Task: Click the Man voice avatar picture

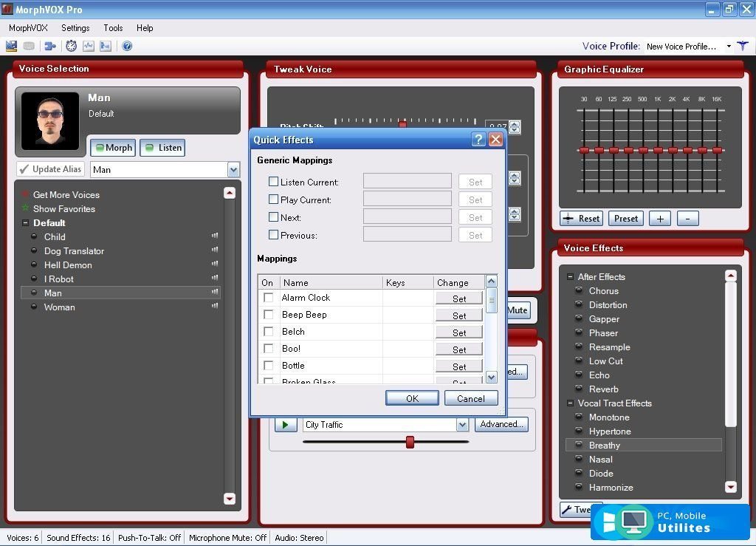Action: 50,120
